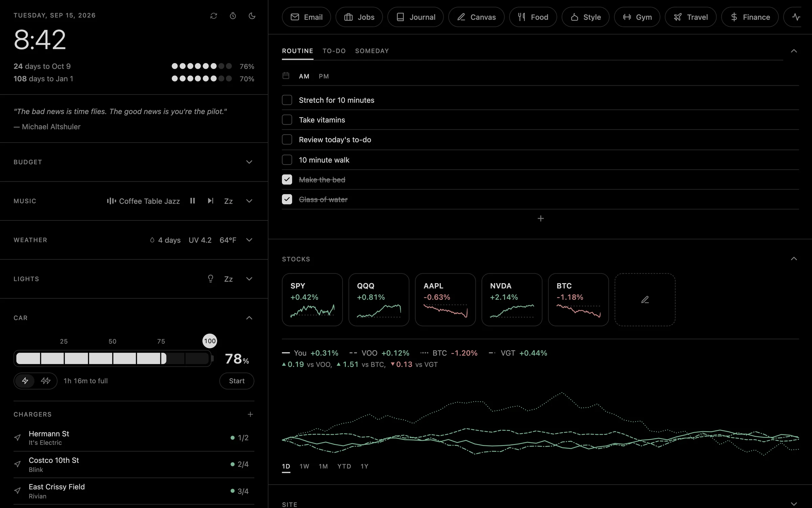
Task: Check Review today's to-do box
Action: (x=287, y=140)
